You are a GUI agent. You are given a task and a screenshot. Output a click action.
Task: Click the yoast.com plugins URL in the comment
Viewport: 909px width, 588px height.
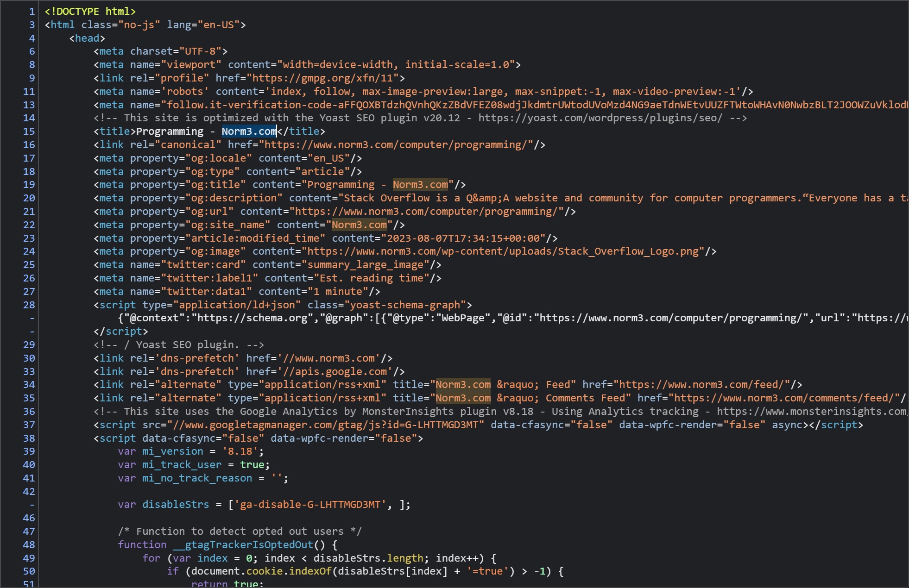(x=600, y=118)
